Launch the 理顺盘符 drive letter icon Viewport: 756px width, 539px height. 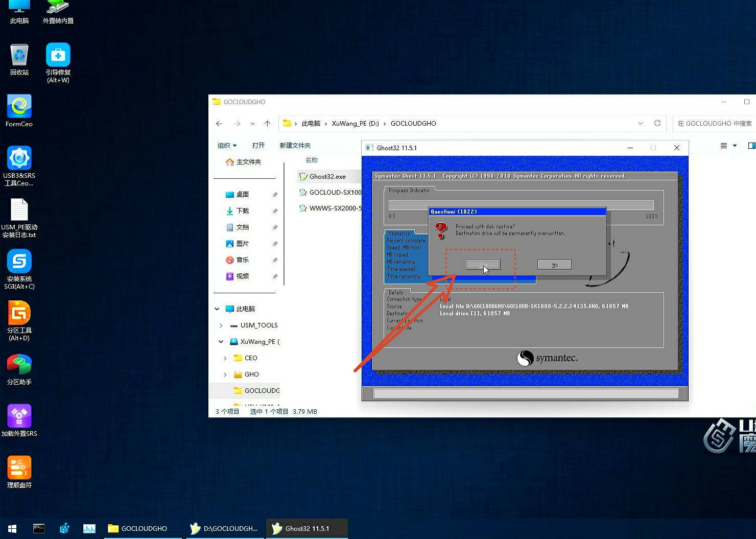click(x=19, y=468)
